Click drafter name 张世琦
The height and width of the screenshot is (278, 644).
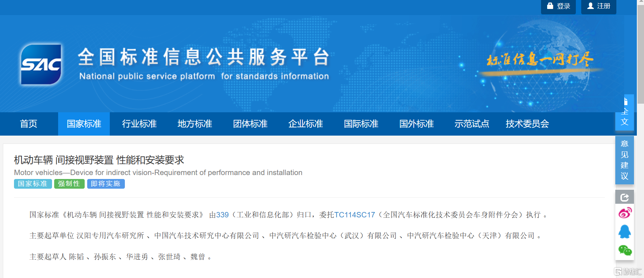click(x=169, y=256)
